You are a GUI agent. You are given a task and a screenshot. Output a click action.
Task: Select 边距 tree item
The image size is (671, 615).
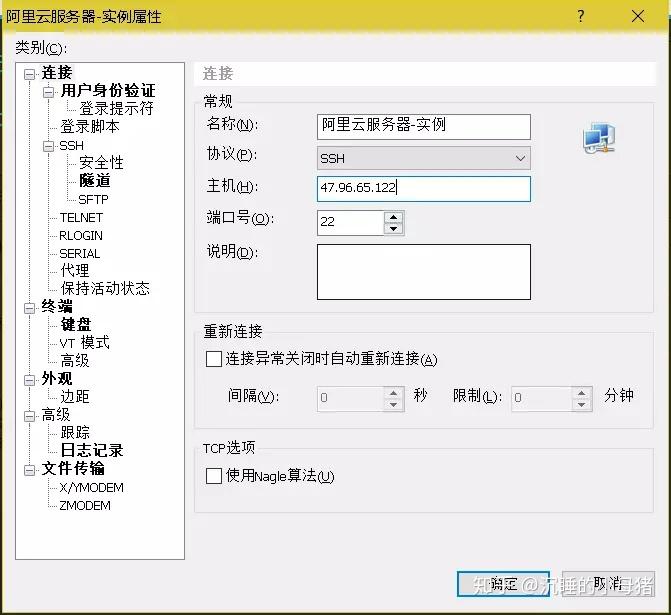click(x=75, y=396)
